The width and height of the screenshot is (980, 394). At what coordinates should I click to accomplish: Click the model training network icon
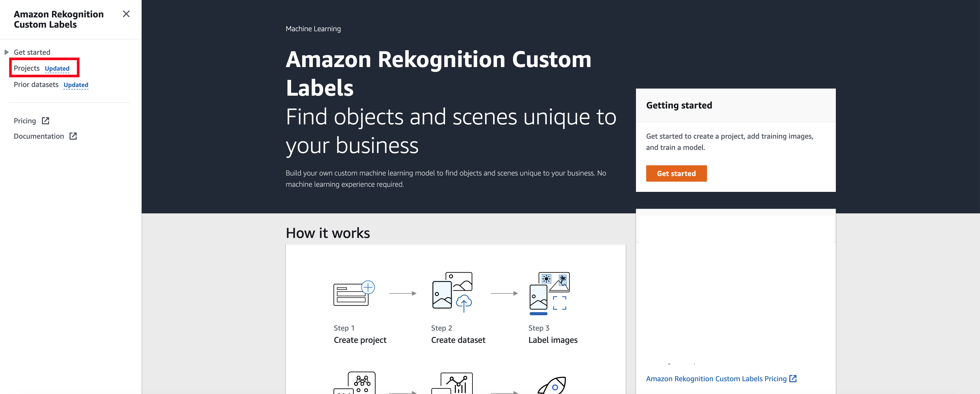[355, 382]
